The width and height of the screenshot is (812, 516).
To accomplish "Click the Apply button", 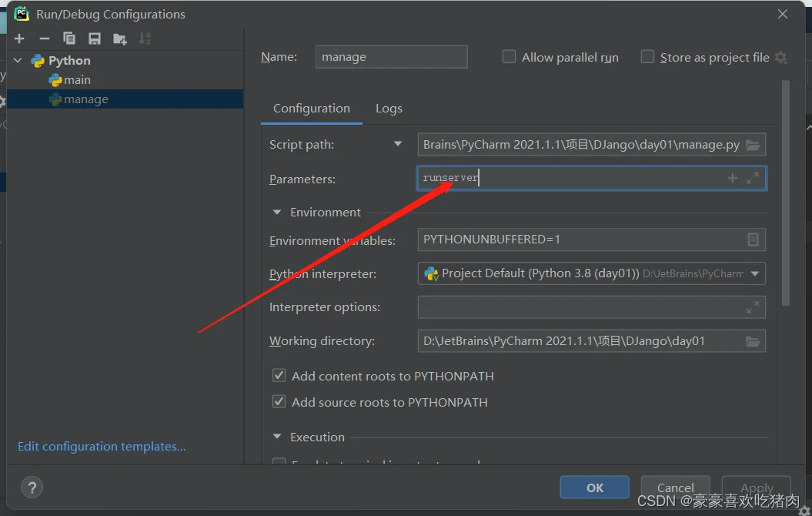I will coord(757,488).
